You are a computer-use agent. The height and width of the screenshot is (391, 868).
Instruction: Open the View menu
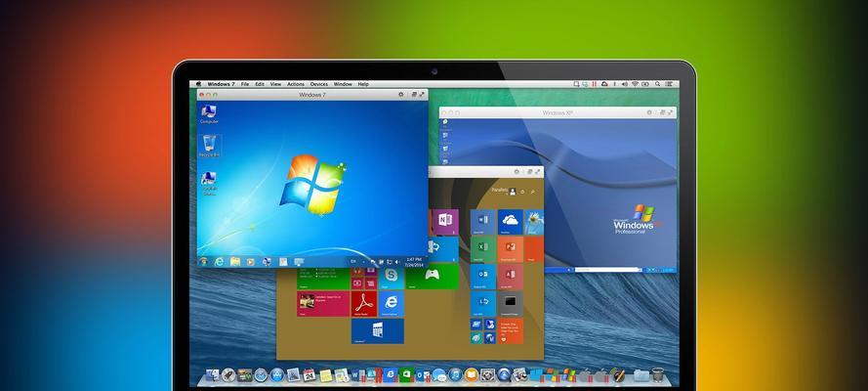pos(275,84)
